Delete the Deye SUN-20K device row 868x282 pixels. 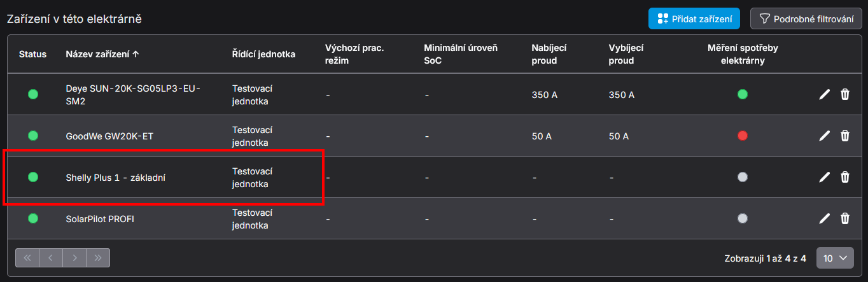[845, 95]
